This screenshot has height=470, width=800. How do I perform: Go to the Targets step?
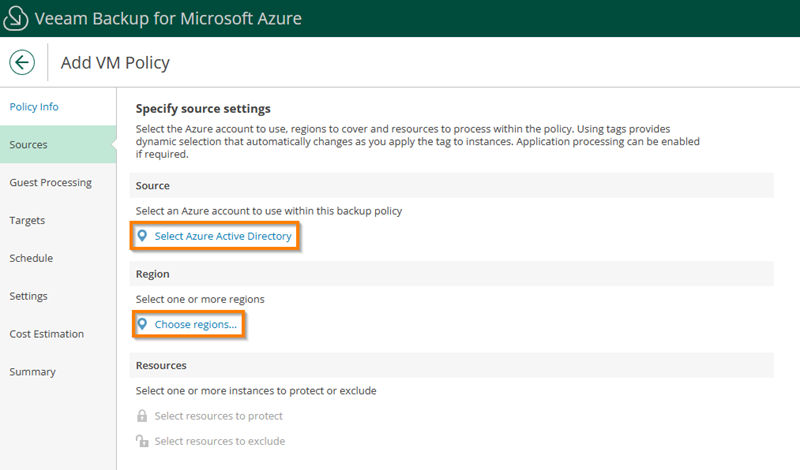pos(27,220)
